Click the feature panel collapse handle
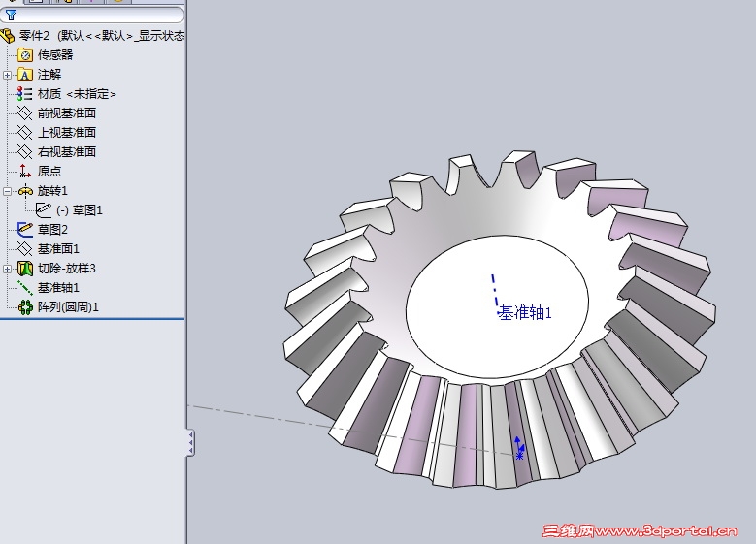Screen dimensions: 756x544 191,442
